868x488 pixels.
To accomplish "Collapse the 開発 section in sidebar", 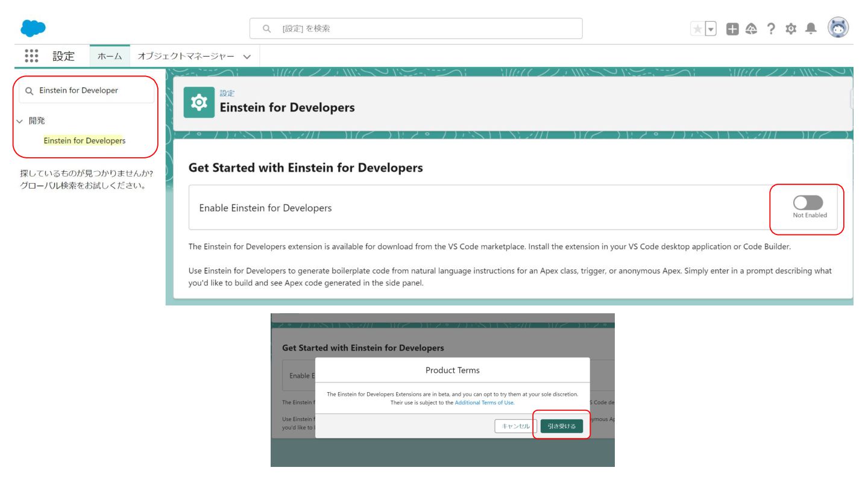I will [x=20, y=121].
